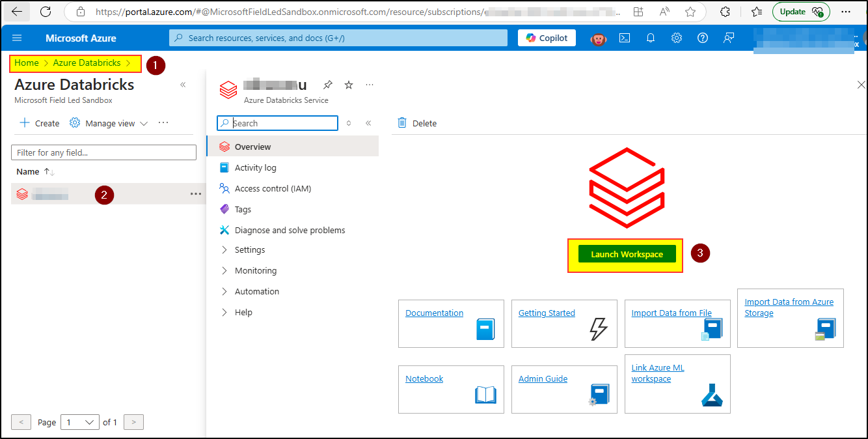868x439 pixels.
Task: Pin the resource to dashboard
Action: [328, 85]
